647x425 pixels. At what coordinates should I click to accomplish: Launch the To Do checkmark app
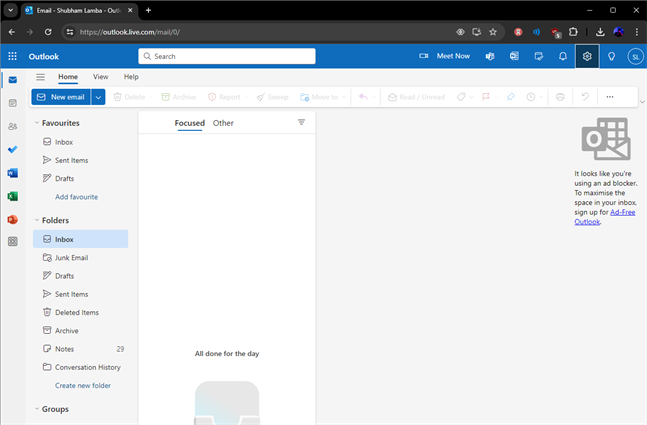pyautogui.click(x=12, y=149)
